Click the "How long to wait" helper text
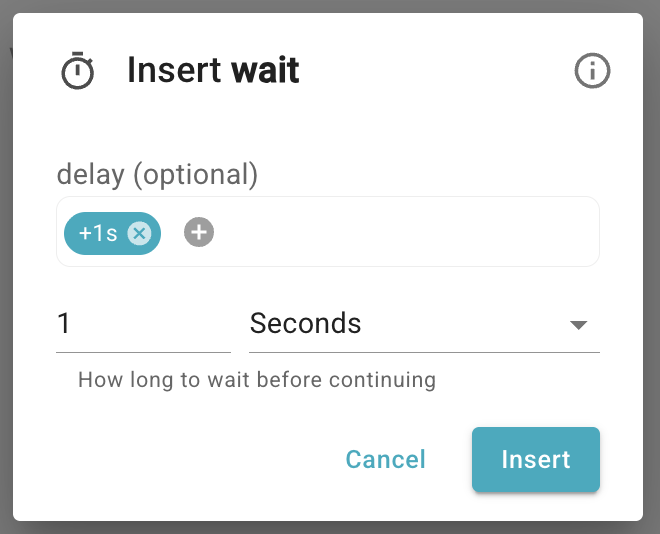The image size is (660, 534). coord(257,380)
